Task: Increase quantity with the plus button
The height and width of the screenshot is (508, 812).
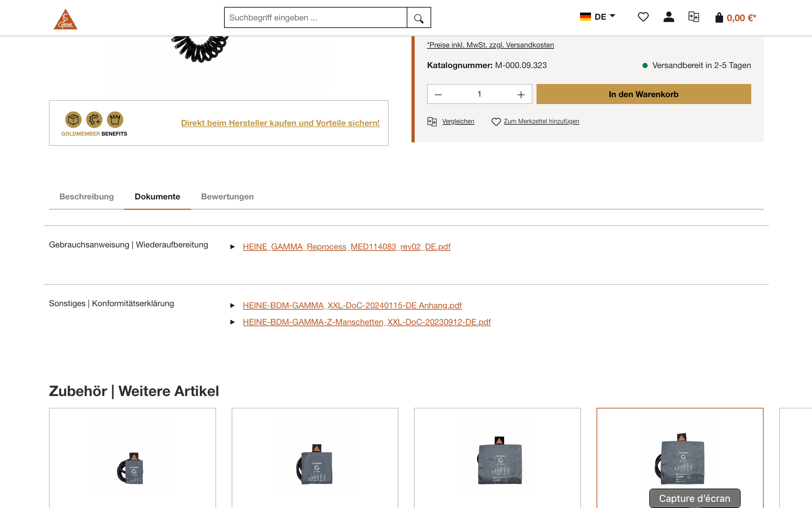Action: 521,94
